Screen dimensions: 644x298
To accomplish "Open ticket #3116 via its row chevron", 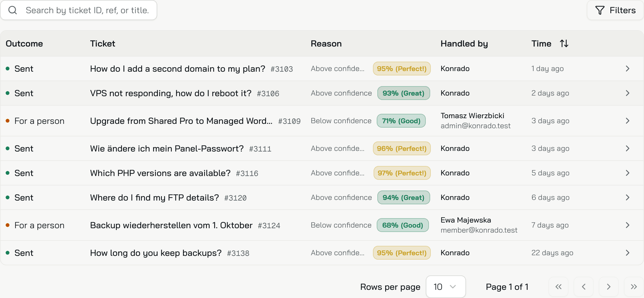I will 627,173.
